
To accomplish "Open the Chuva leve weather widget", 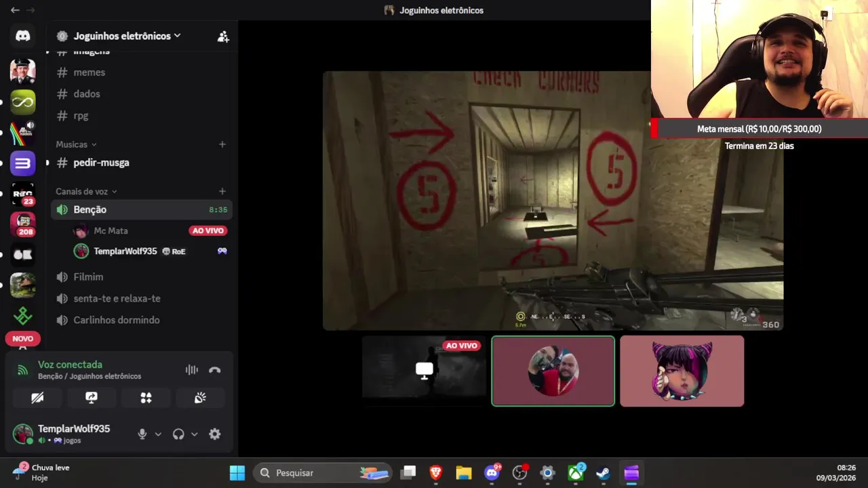I will tap(42, 472).
